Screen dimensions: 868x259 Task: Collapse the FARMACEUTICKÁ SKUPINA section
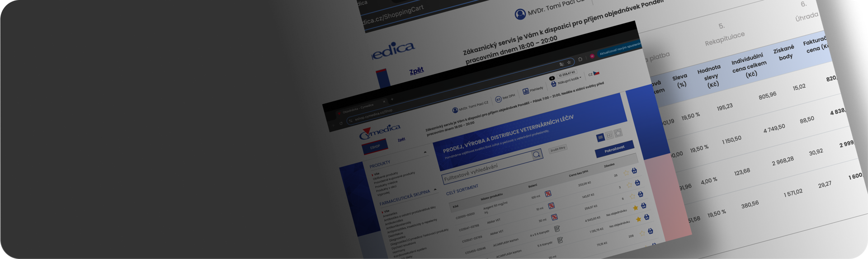pyautogui.click(x=435, y=189)
